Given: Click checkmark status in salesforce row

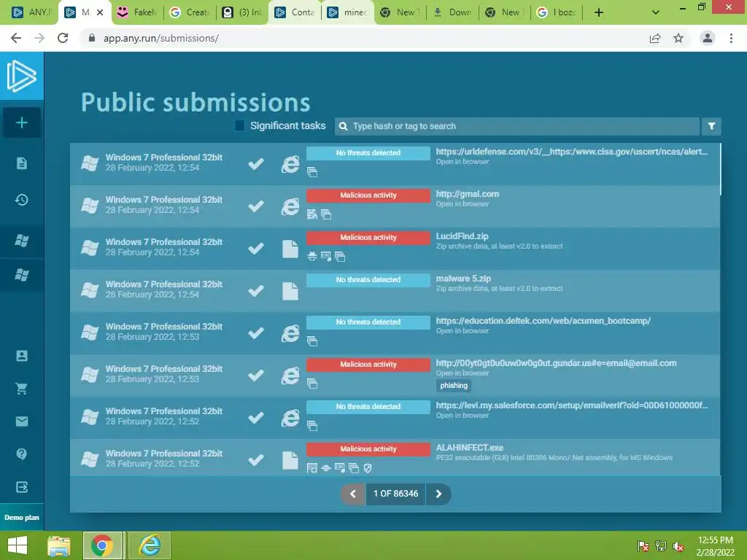Looking at the screenshot, I should coord(256,417).
